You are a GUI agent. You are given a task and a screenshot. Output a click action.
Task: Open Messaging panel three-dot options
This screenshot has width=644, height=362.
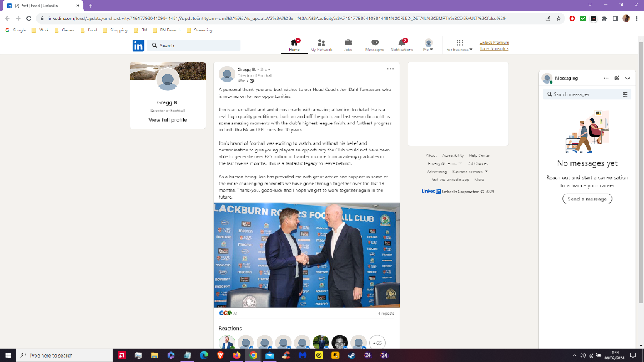[x=606, y=78]
